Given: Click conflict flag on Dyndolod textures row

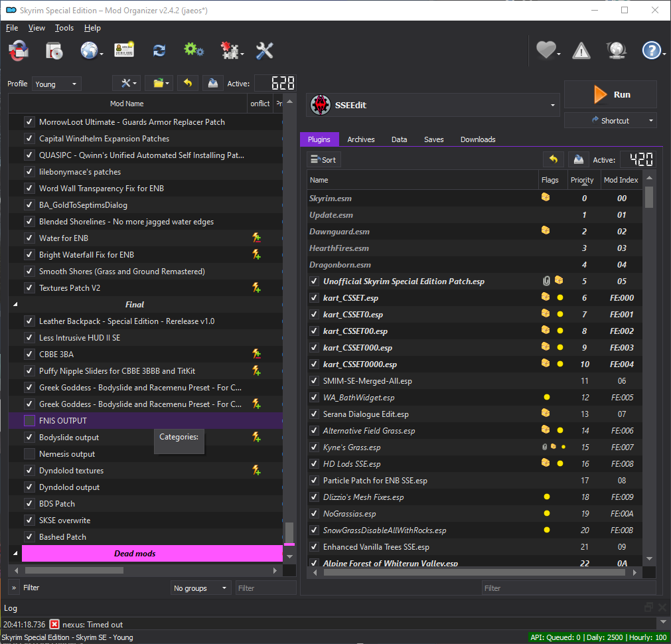Looking at the screenshot, I should click(256, 470).
